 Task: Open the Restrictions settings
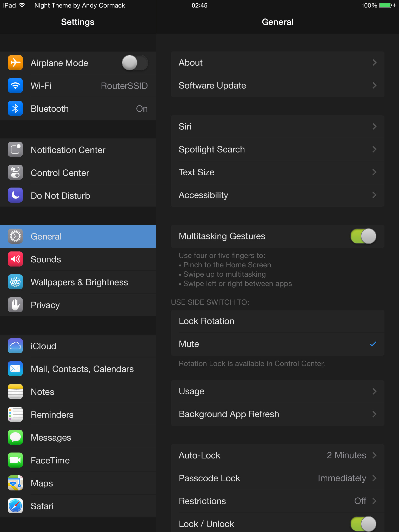coord(278,501)
